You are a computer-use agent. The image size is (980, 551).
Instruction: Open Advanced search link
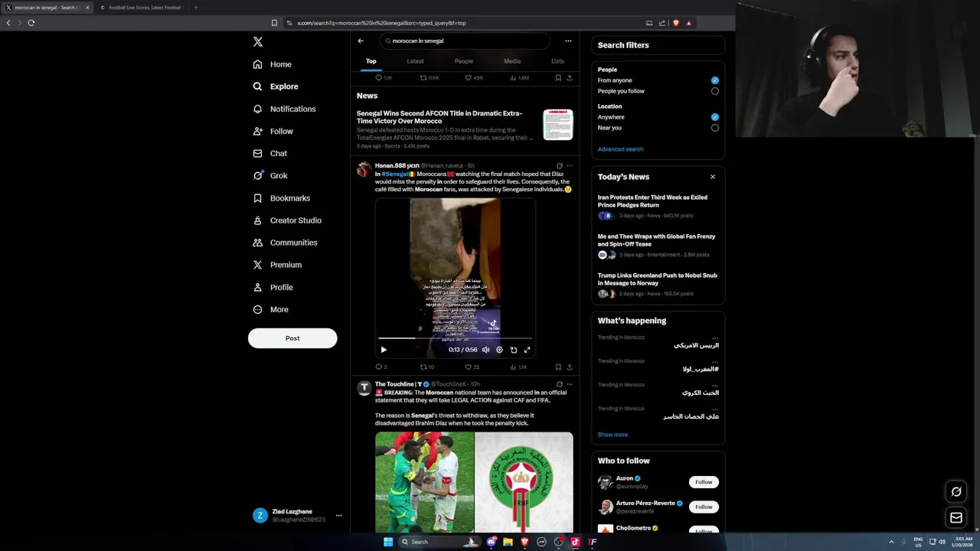pos(620,149)
